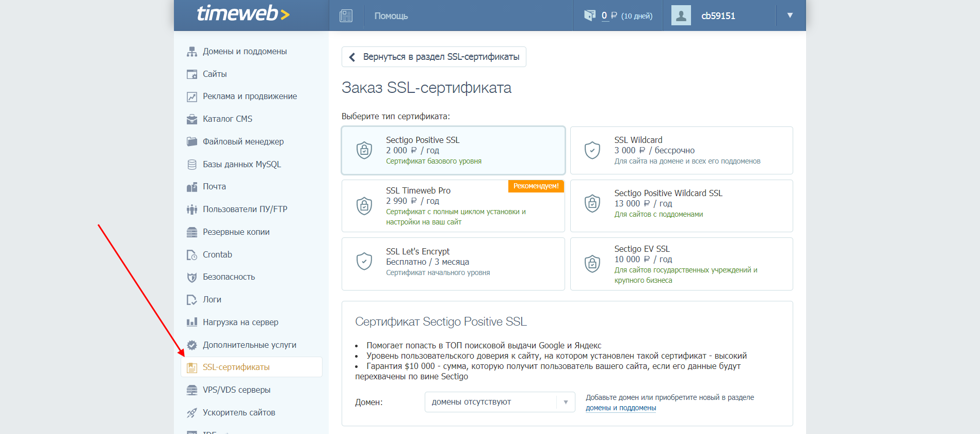Viewport: 980px width, 434px height.
Task: Click the Security shield icon in sidebar
Action: pos(192,277)
